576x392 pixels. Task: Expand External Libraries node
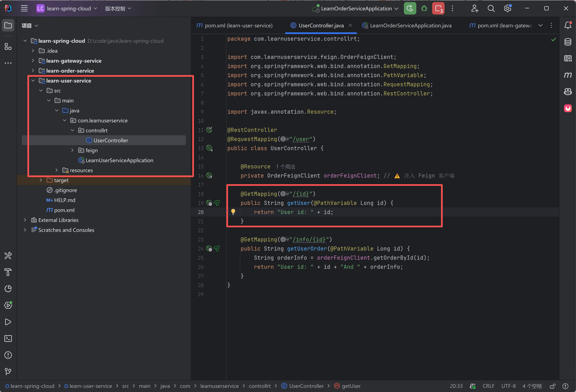pos(25,220)
